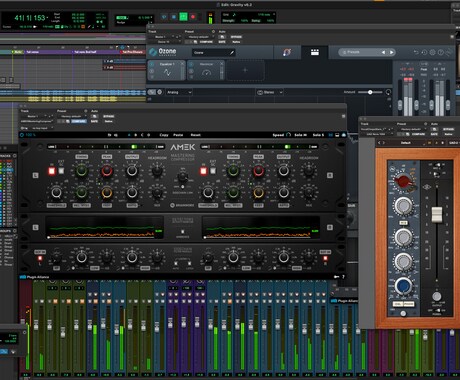Click the iZotope Ozone logo
Image resolution: width=460 pixels, height=380 pixels.
click(163, 52)
